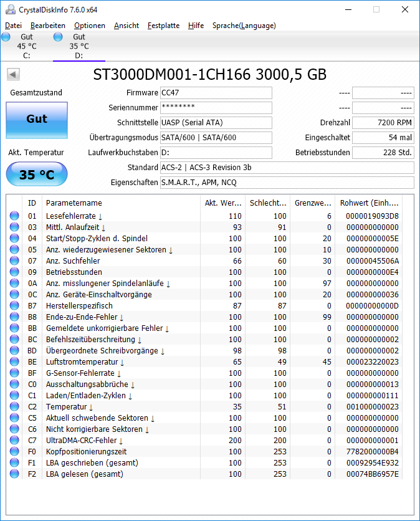
Task: Click the status orb for Ende-zu-Ende-Fehler
Action: (14, 317)
